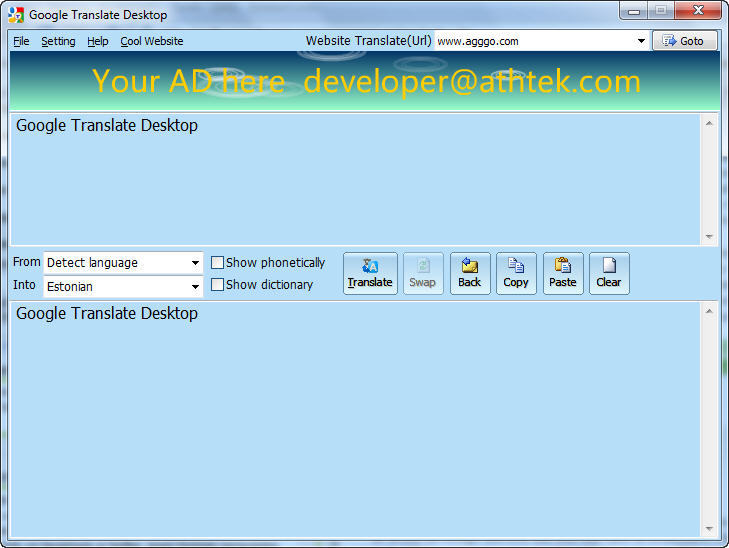Copy the translated text with Copy button
This screenshot has height=548, width=729.
[x=516, y=273]
